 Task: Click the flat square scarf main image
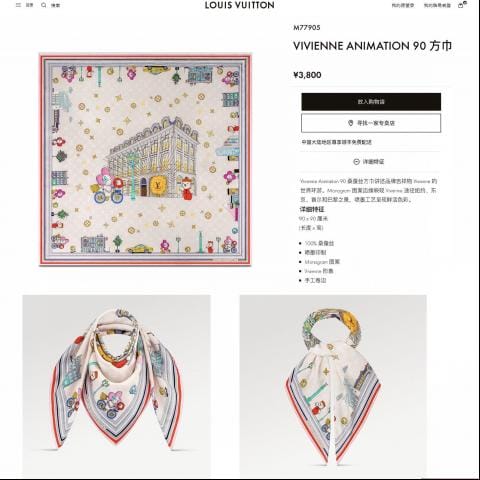(145, 159)
